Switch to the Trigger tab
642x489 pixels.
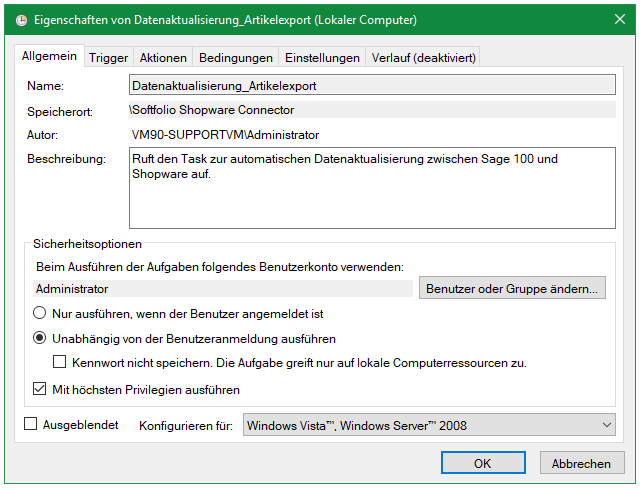108,58
